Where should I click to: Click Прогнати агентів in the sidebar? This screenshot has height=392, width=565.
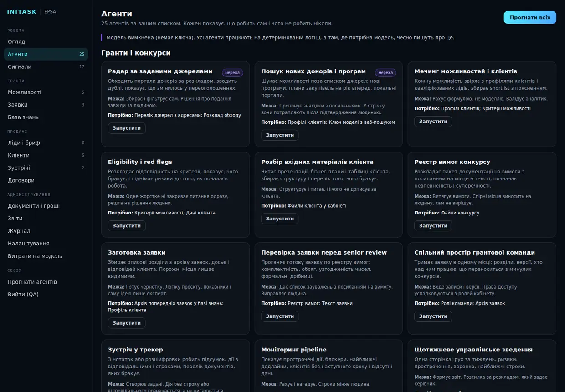[46, 282]
